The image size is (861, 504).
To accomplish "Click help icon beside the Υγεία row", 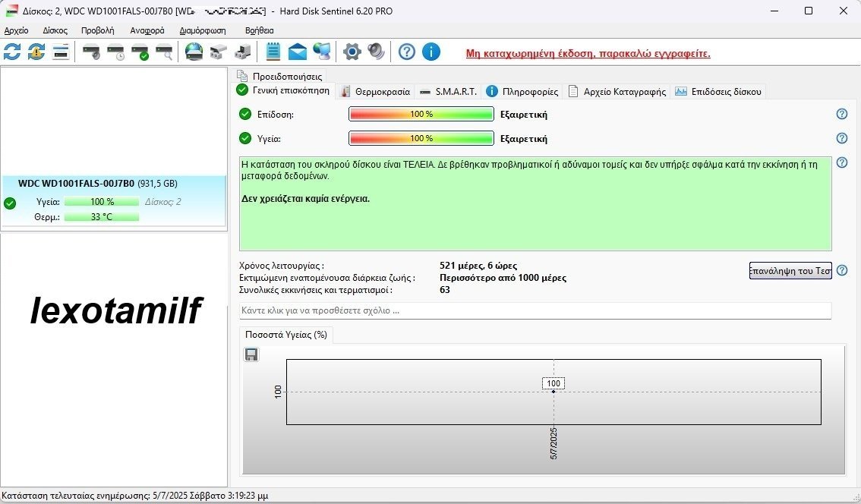I will pos(842,138).
